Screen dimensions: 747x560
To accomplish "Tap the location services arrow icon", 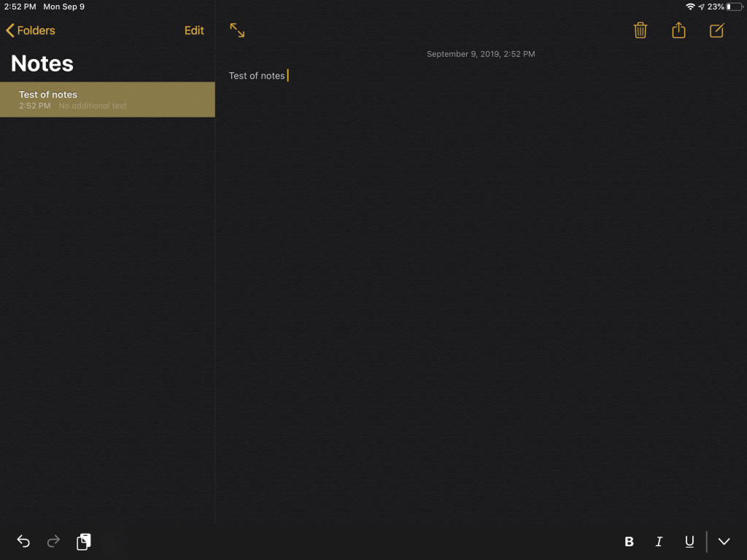I will 701,7.
